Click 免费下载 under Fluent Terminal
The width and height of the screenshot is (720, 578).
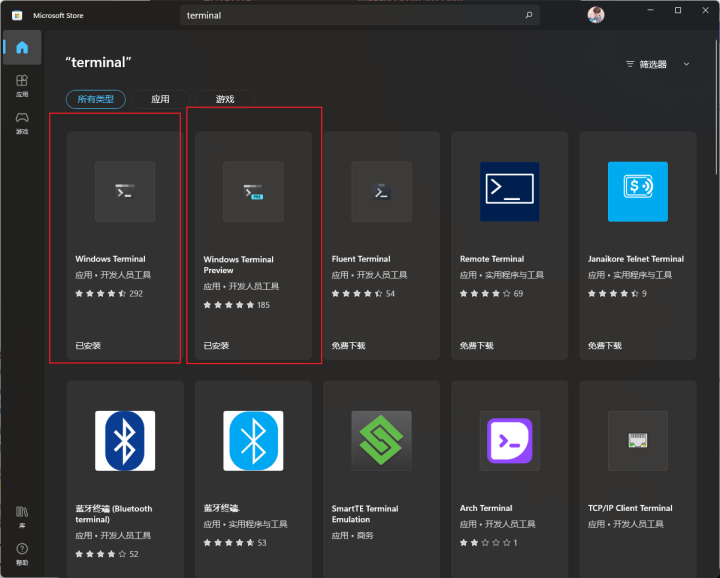coord(349,345)
